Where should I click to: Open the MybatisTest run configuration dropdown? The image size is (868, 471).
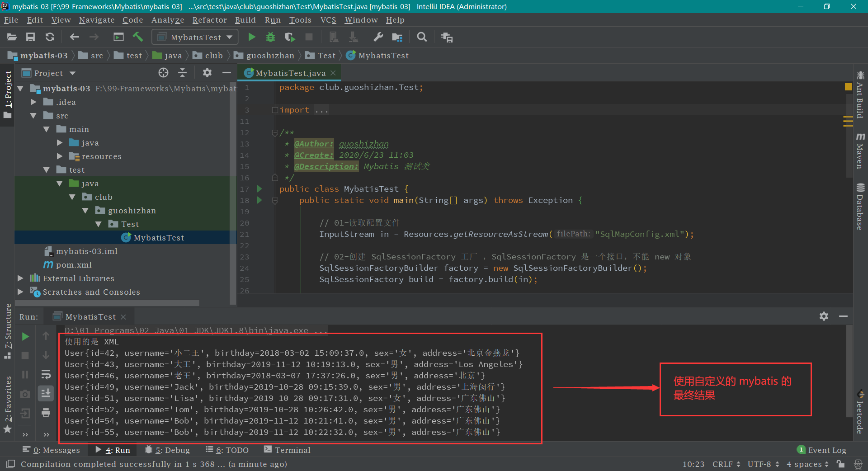click(195, 37)
